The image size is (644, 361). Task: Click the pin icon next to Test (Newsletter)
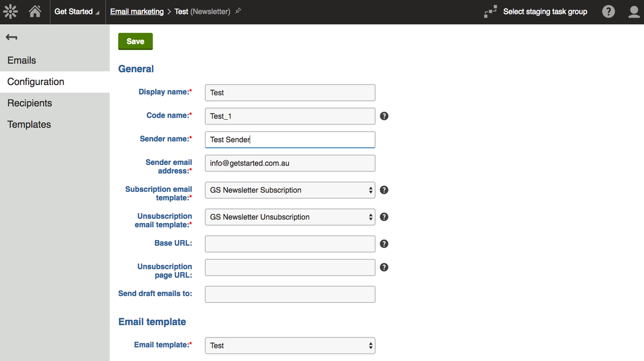point(238,10)
